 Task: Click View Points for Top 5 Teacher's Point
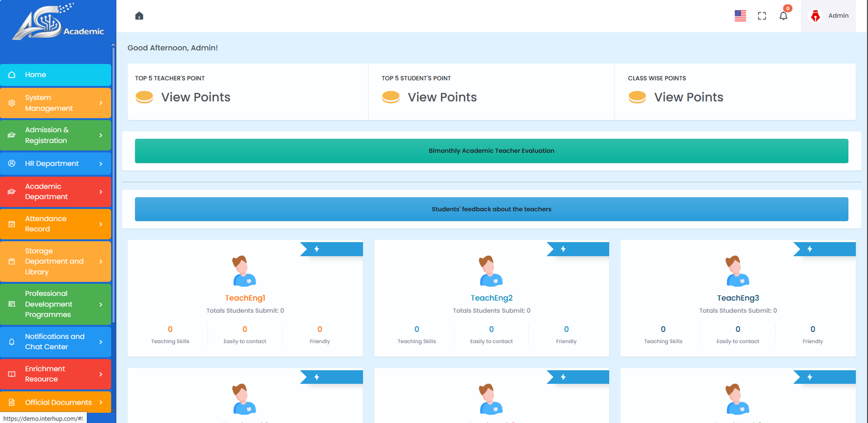pyautogui.click(x=196, y=97)
